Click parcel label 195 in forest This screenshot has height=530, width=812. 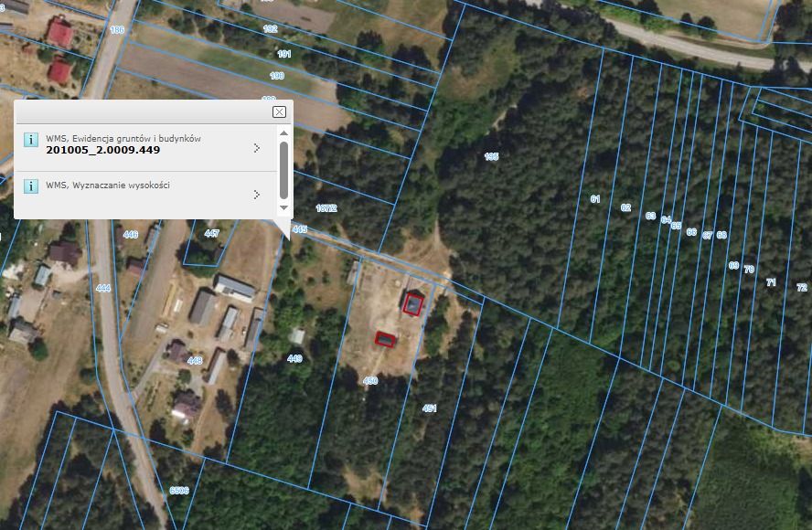[x=491, y=156]
